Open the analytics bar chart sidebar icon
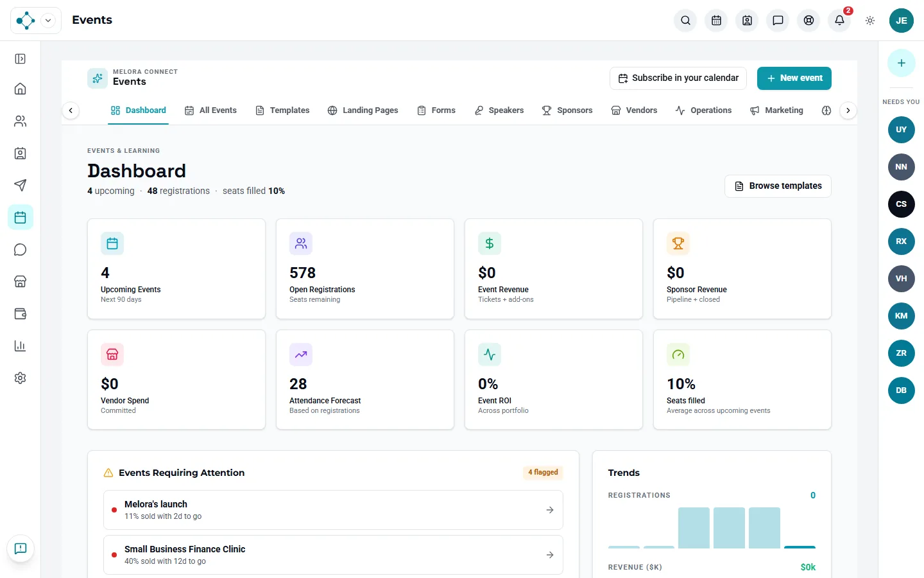Screen dimensions: 924x578 tap(21, 346)
